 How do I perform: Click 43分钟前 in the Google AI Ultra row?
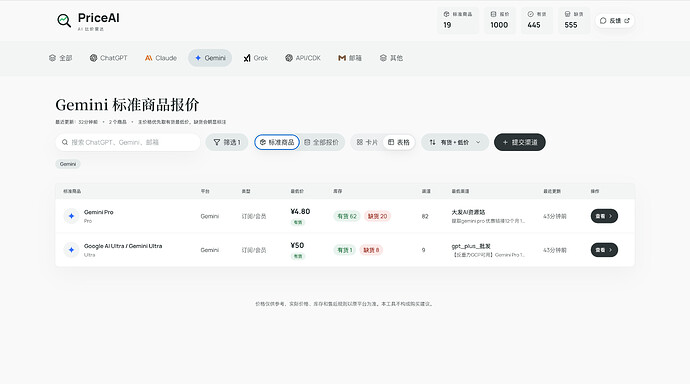click(x=555, y=250)
